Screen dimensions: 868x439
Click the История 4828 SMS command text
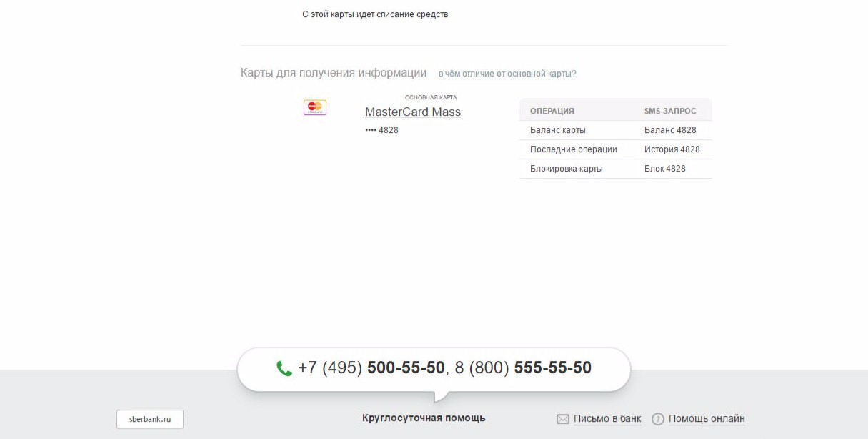pos(672,149)
